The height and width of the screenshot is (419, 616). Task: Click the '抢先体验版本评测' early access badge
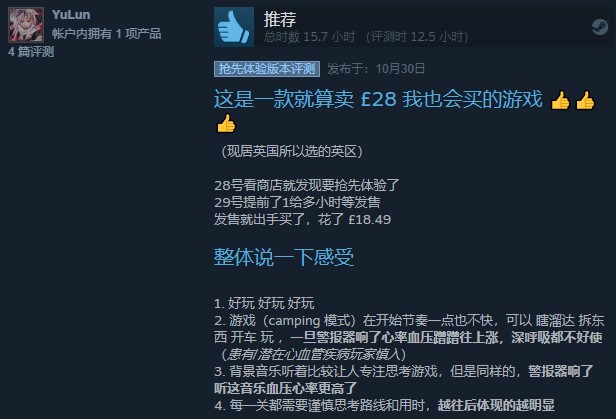click(x=267, y=69)
